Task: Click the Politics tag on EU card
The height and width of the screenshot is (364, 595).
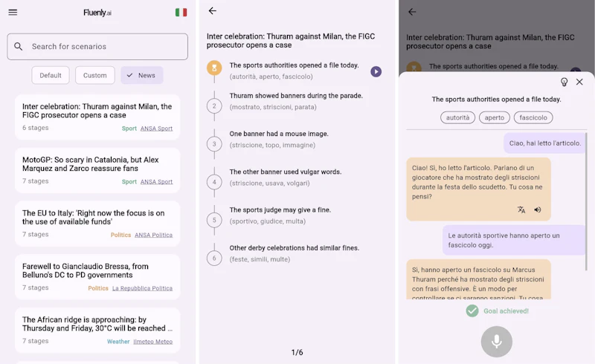Action: (120, 235)
